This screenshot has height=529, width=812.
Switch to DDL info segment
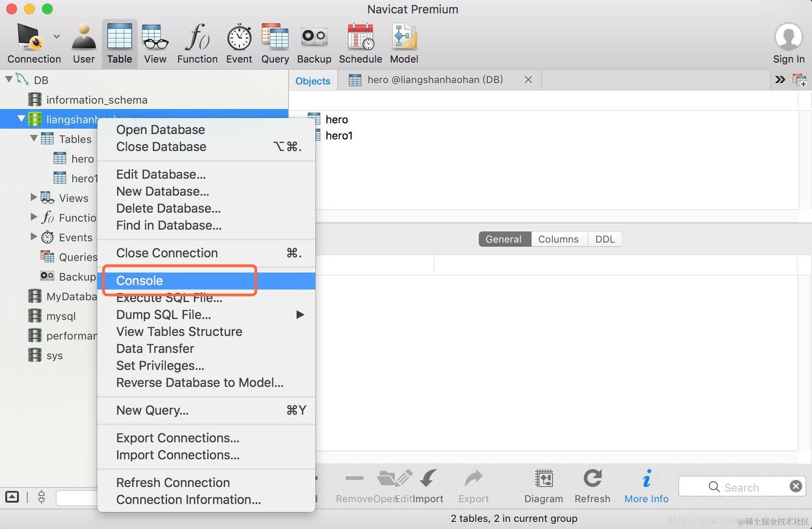[605, 239]
